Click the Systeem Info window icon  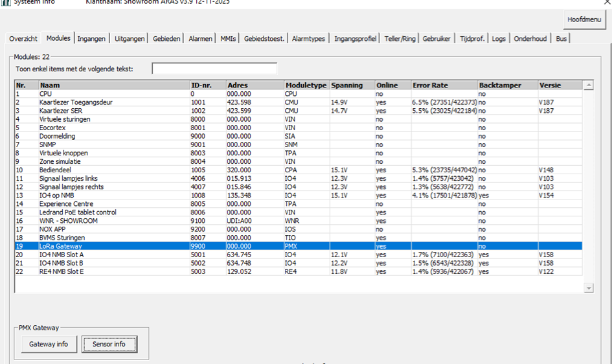click(x=5, y=2)
